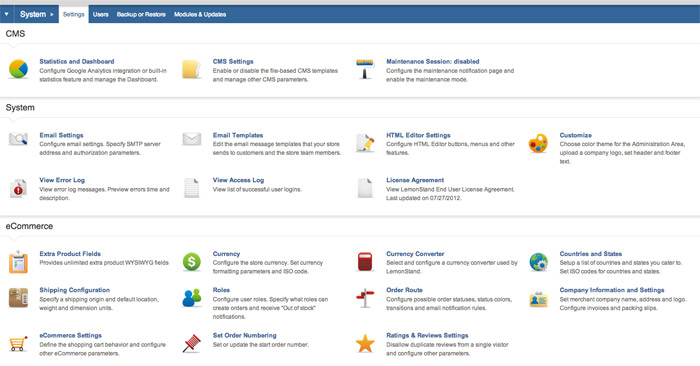The height and width of the screenshot is (366, 700).
Task: Open Maintenance Session: disabled link
Action: pos(433,62)
